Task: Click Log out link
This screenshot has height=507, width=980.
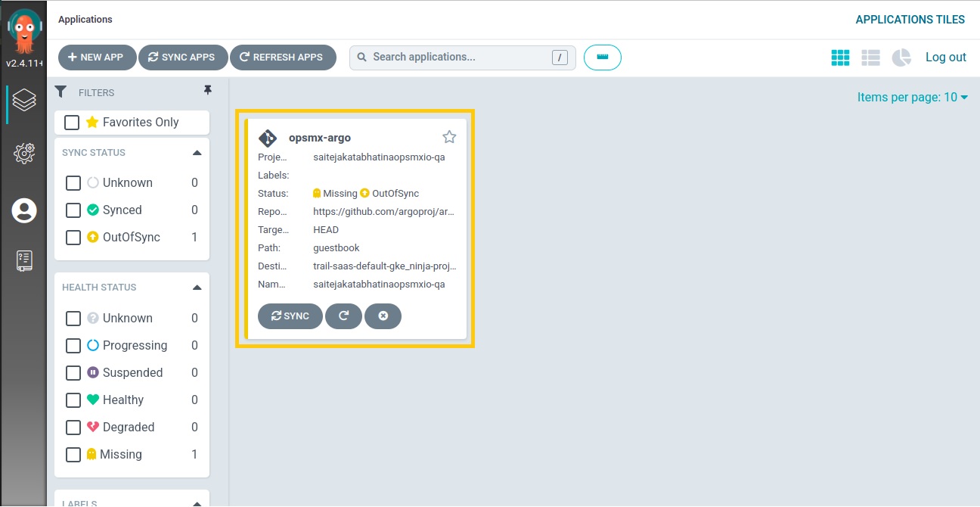Action: 945,58
